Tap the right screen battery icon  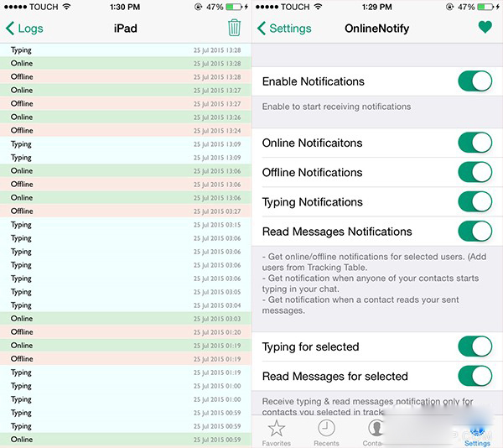coord(485,7)
